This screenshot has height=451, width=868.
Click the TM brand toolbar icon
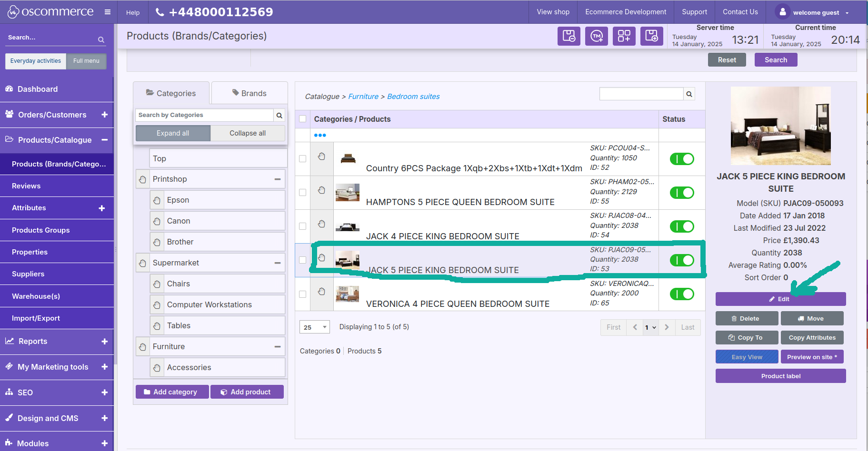pos(597,36)
